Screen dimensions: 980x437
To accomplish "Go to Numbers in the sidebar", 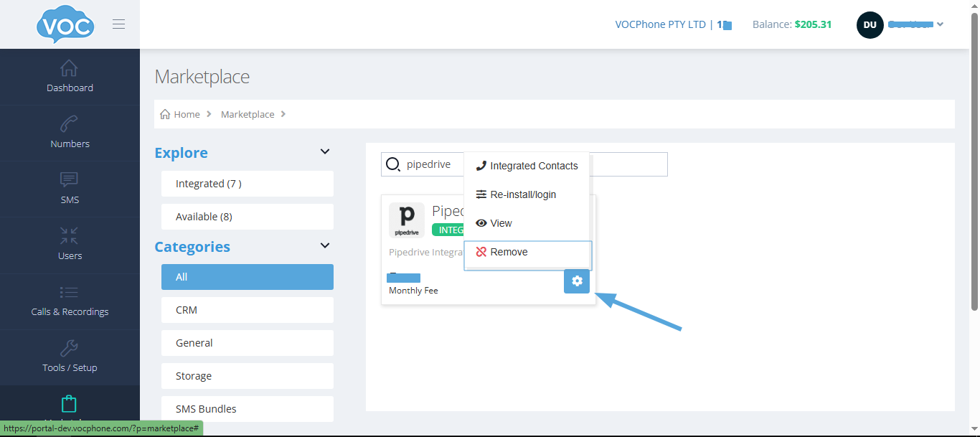I will click(x=70, y=133).
